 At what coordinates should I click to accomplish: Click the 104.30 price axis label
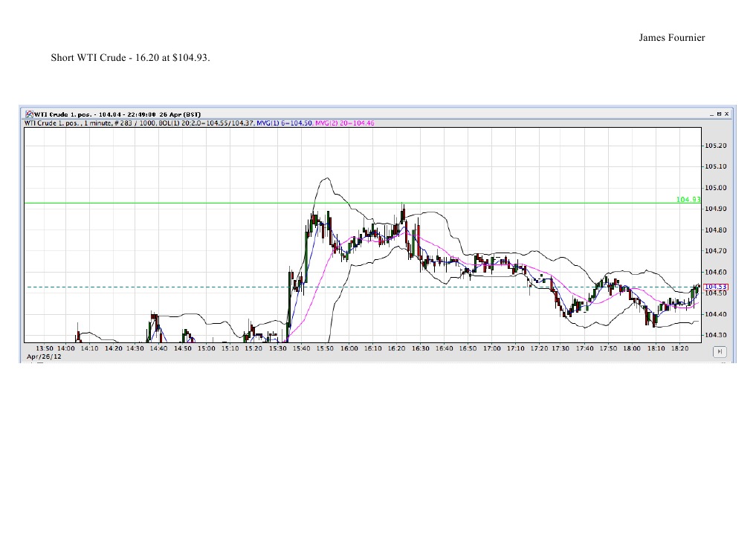[x=716, y=335]
